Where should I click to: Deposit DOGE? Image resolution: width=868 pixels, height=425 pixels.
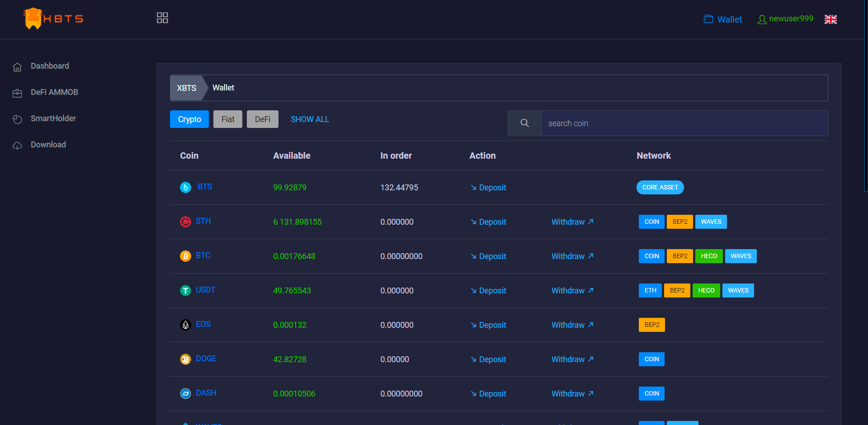[488, 359]
